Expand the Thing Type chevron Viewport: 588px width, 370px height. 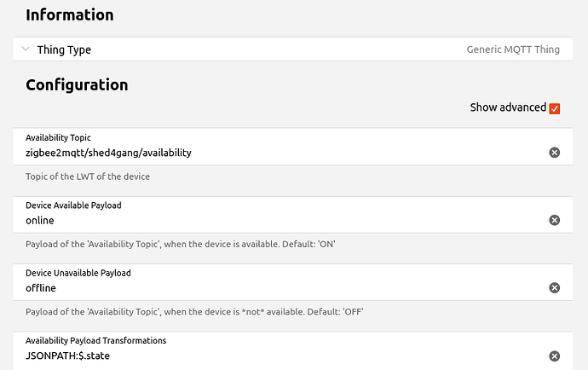coord(26,49)
